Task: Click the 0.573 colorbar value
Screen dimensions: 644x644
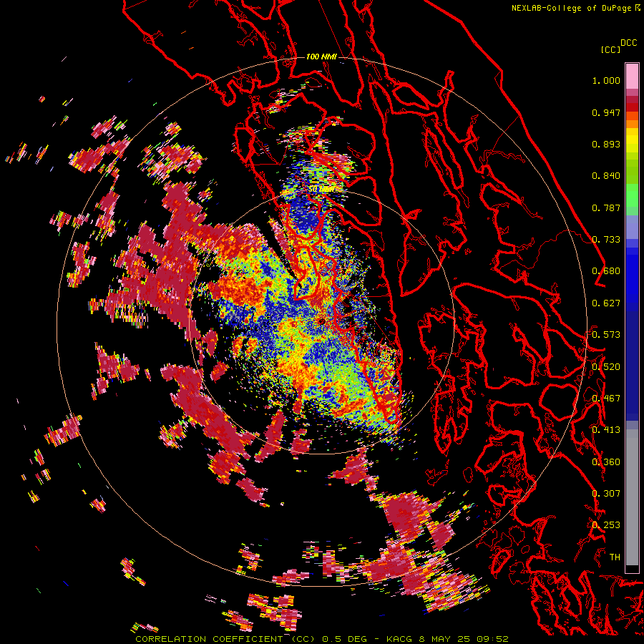Action: point(606,335)
